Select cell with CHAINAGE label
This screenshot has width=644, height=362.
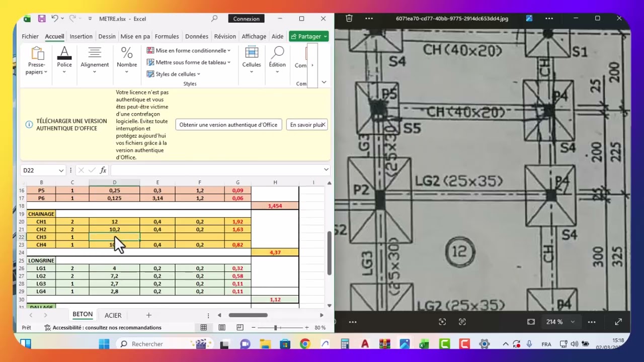coord(41,214)
